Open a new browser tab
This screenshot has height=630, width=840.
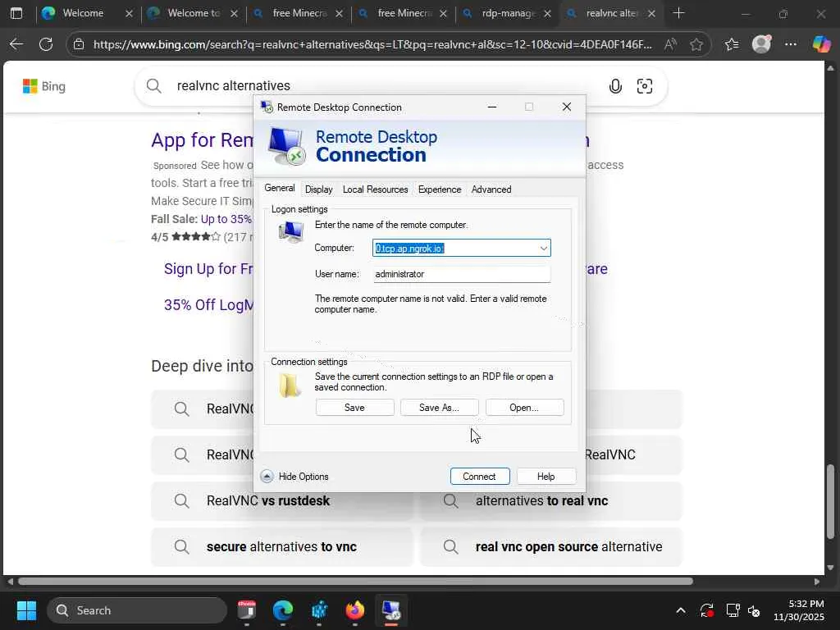click(678, 13)
